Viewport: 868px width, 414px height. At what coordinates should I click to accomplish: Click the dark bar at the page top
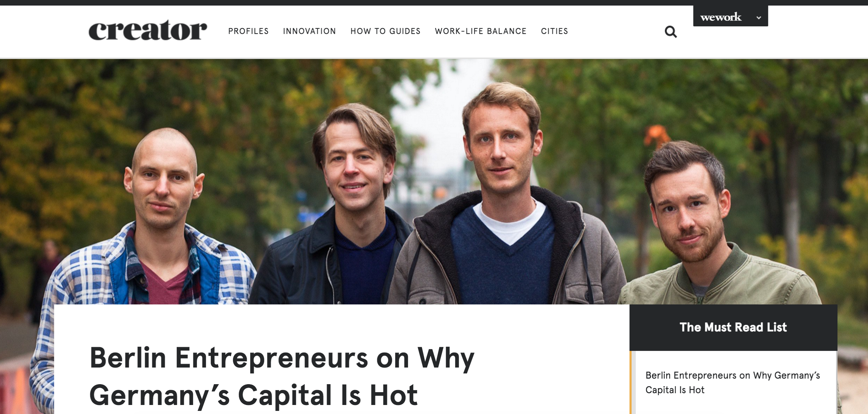(347, 2)
